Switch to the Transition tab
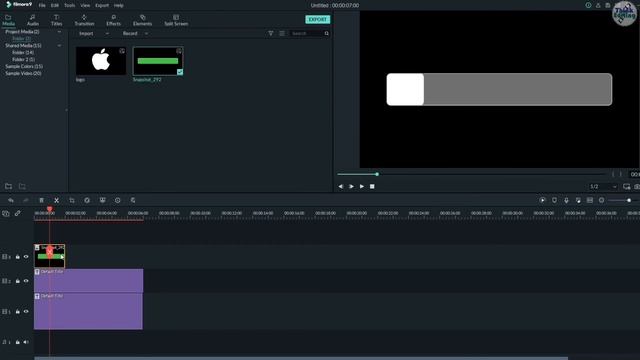 (x=84, y=20)
